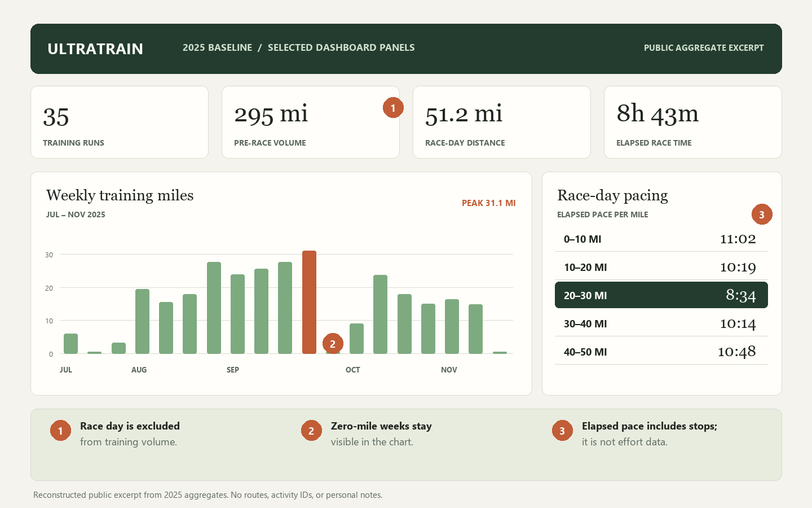The width and height of the screenshot is (812, 508).
Task: Click the Elapsed pace includes stops note
Action: (650, 426)
